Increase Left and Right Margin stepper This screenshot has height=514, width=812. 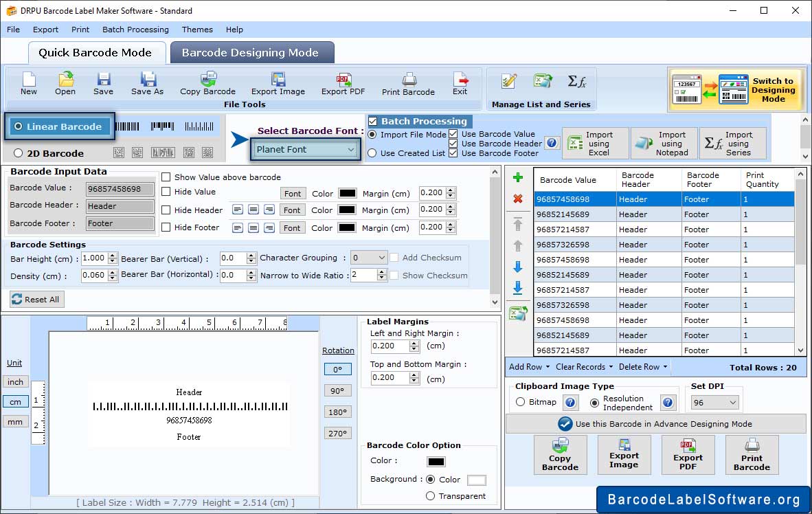(x=414, y=343)
